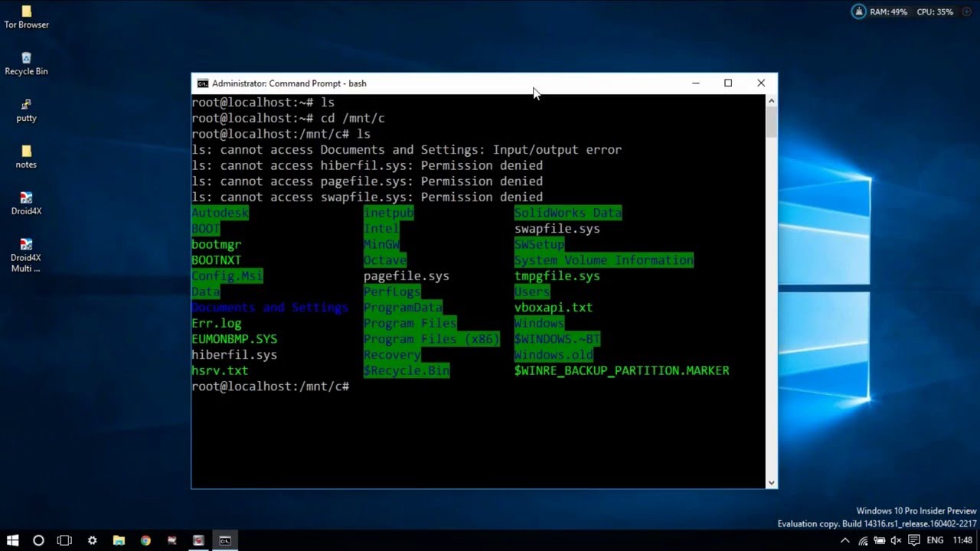
Task: Open Google Chrome from the taskbar
Action: click(145, 540)
